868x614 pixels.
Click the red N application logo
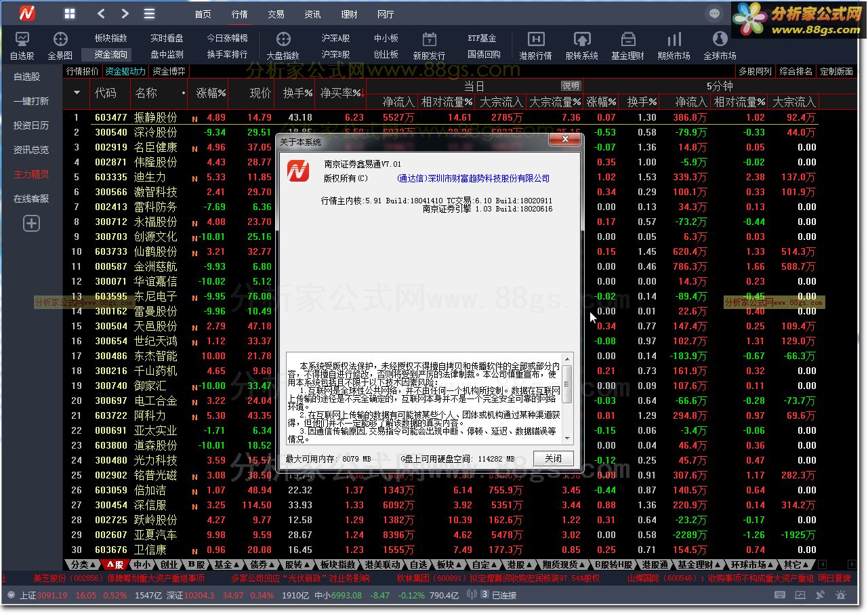(x=26, y=14)
